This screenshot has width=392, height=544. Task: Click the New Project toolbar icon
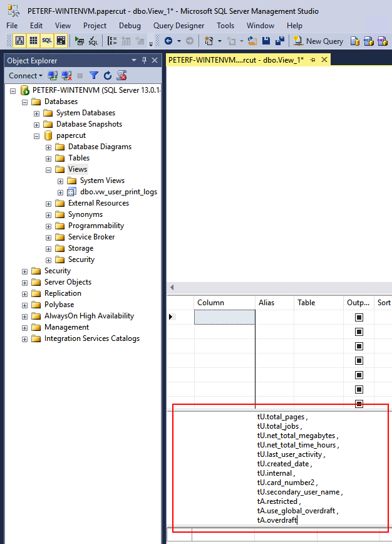pyautogui.click(x=209, y=41)
